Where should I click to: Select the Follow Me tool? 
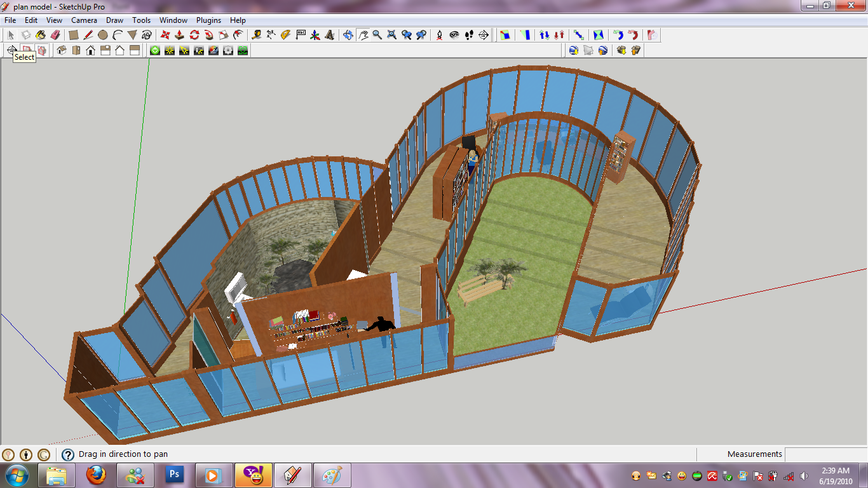pos(209,35)
